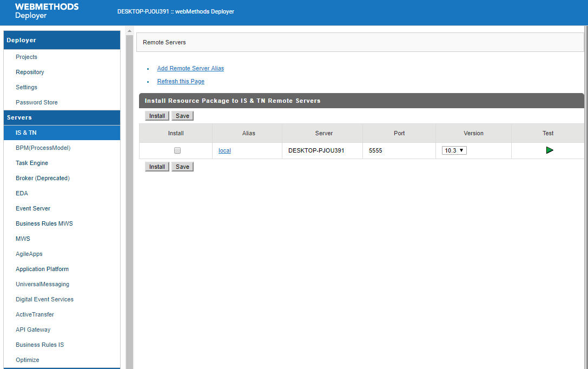Click header text 'DESKTOP-PJOU391 :: webMethods Deployer'
Image resolution: width=588 pixels, height=369 pixels.
[x=175, y=11]
